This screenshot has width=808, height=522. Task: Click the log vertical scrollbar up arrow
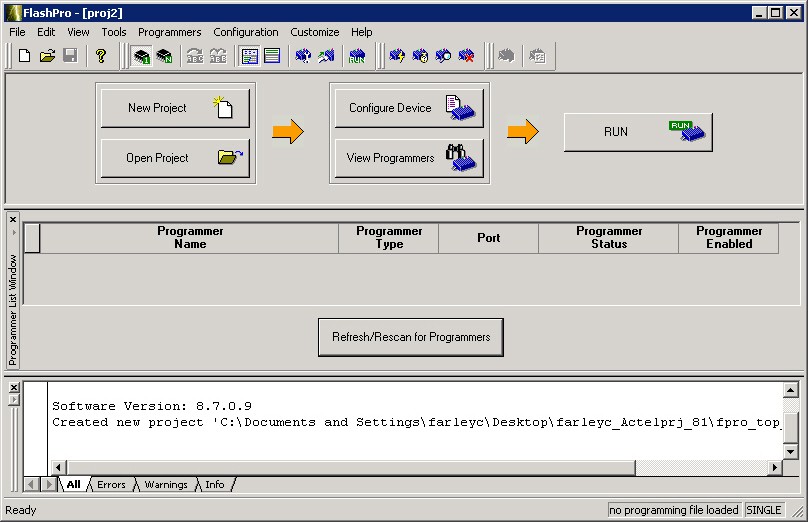click(x=791, y=390)
